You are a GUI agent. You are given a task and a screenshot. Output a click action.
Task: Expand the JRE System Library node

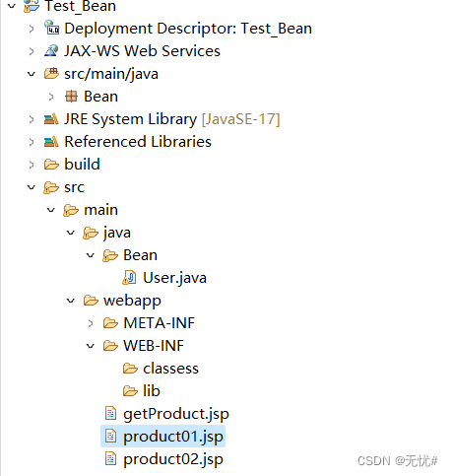click(32, 119)
